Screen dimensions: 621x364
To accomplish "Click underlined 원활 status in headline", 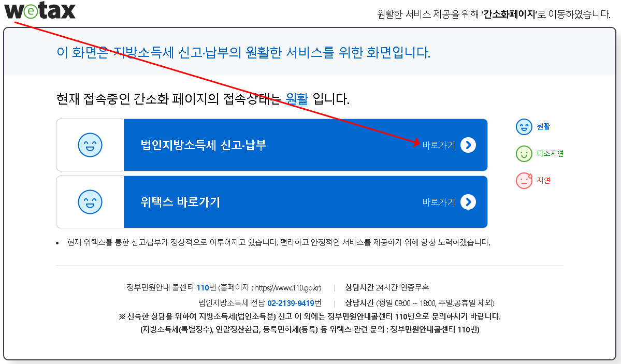I will click(297, 98).
